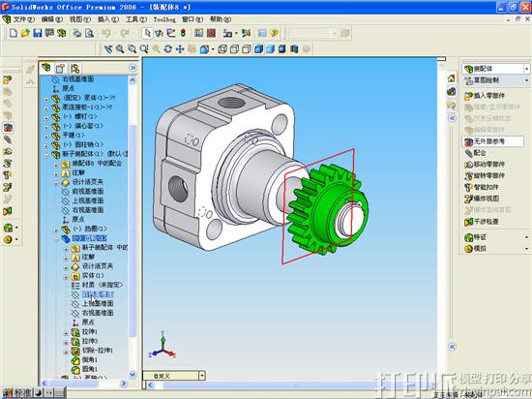Toggle Shadows in Shaded Mode
Image resolution: width=532 pixels, height=399 pixels.
(x=282, y=48)
